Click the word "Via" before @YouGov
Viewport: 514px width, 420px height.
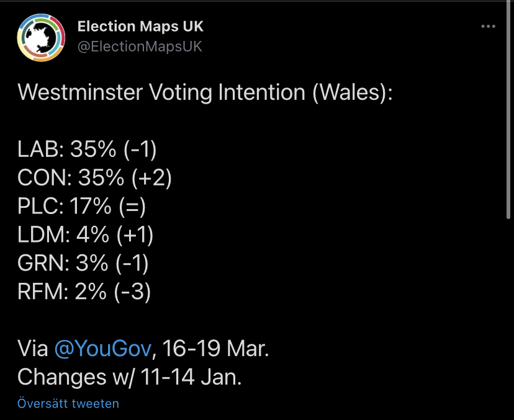tap(33, 348)
